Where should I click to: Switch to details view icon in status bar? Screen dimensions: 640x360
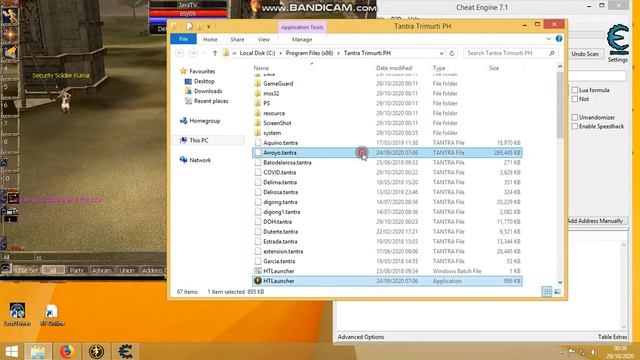point(547,291)
